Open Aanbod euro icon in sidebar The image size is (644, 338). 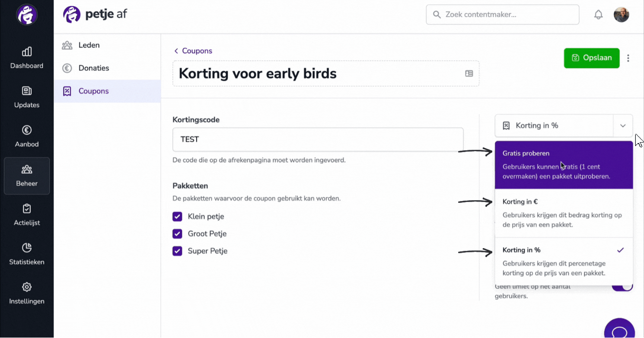(x=27, y=130)
